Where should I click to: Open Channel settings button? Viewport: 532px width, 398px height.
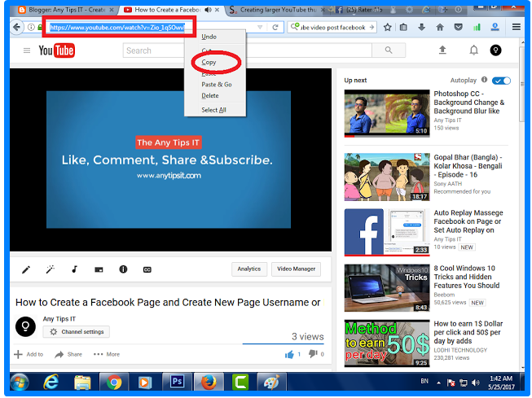(77, 332)
